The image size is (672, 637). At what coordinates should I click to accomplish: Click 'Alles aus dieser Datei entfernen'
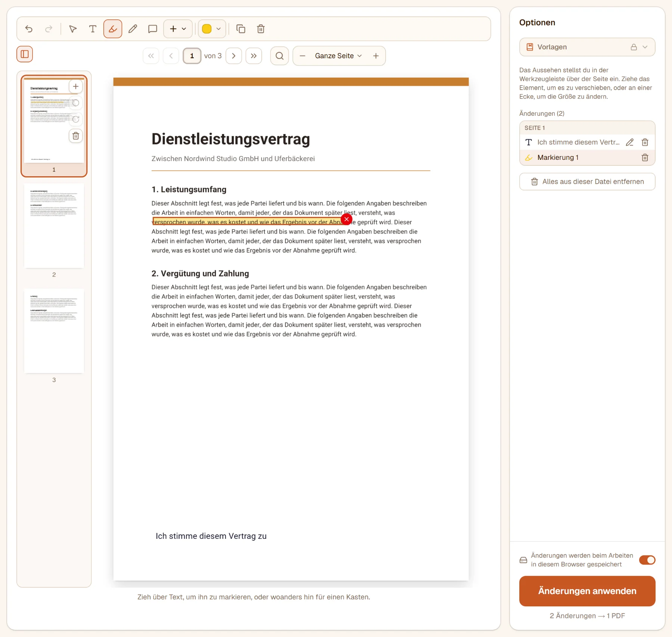pyautogui.click(x=587, y=181)
